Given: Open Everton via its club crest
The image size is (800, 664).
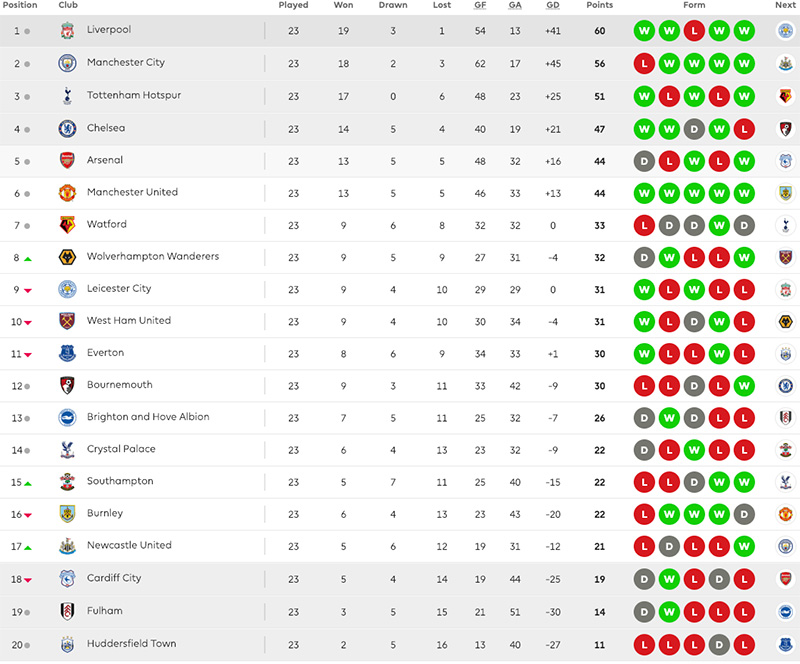Looking at the screenshot, I should click(67, 353).
